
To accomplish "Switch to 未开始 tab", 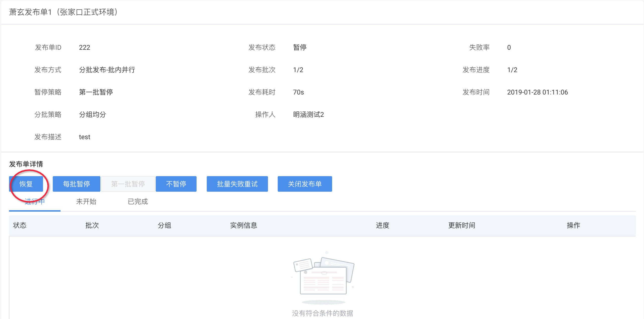I will coord(86,202).
